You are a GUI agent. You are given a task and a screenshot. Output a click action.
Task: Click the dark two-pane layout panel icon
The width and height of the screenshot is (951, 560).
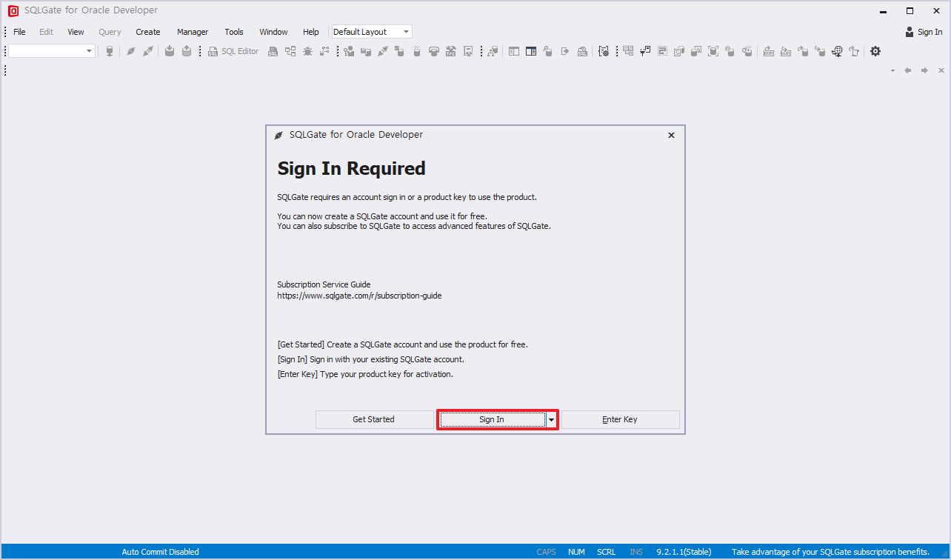coord(531,51)
